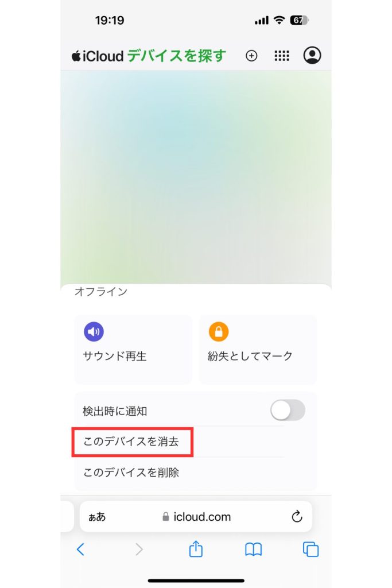Viewport: 392px width, 588px height.
Task: Open the account profile icon
Action: [312, 56]
